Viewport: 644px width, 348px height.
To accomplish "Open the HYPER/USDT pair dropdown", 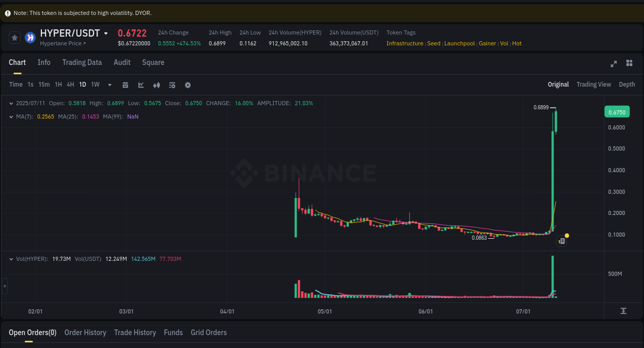I will tap(106, 33).
